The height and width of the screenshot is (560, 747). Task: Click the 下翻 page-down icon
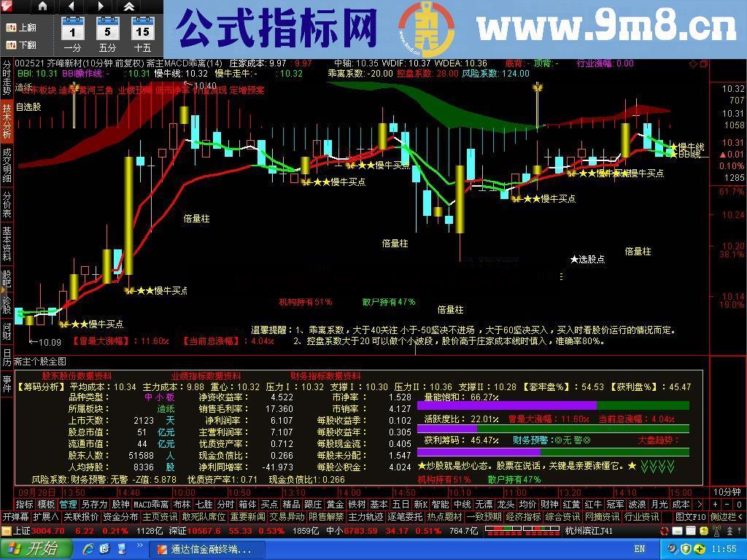pyautogui.click(x=22, y=44)
